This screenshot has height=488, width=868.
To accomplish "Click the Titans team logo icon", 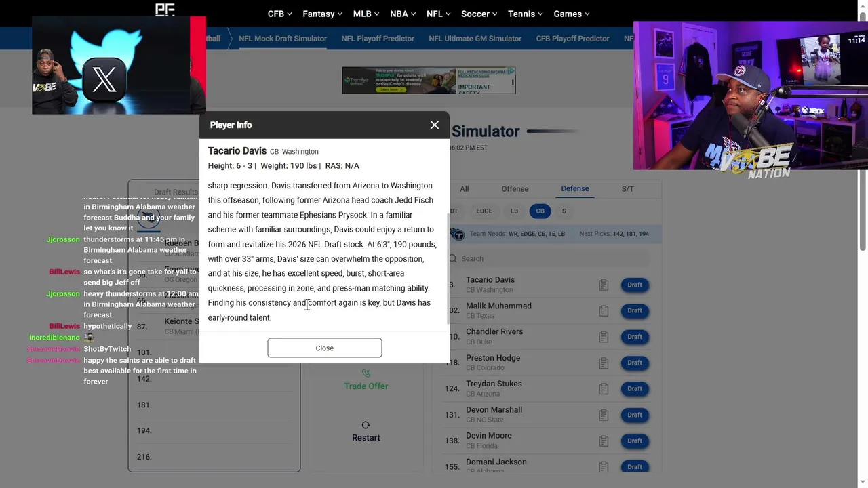I will click(457, 234).
